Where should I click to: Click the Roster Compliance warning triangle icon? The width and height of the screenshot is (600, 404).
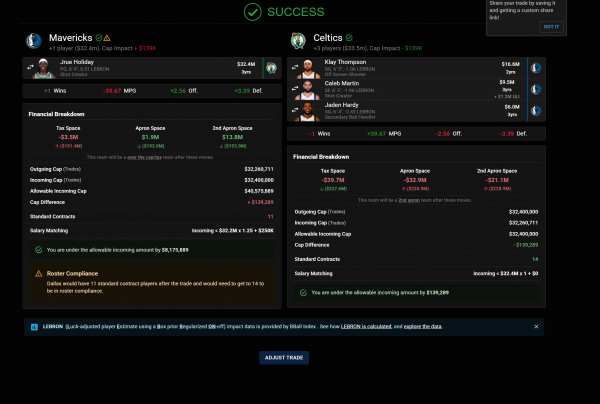click(39, 274)
